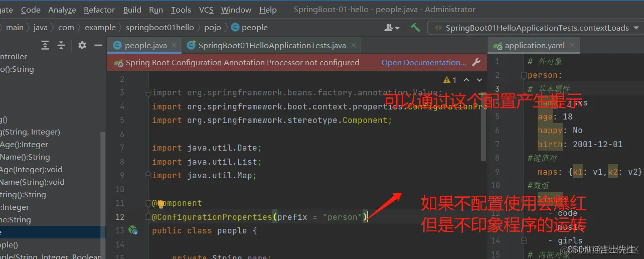Image resolution: width=644 pixels, height=259 pixels.
Task: Click the Build project hammer icon
Action: pyautogui.click(x=415, y=28)
